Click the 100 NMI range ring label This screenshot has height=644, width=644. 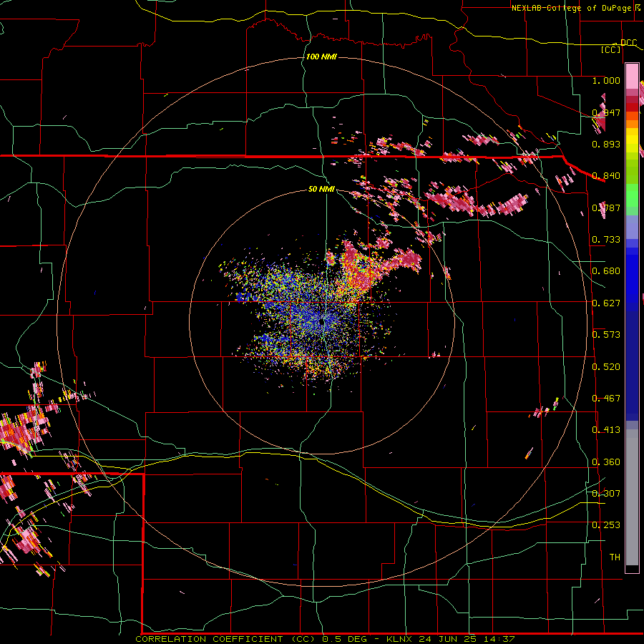tap(321, 57)
